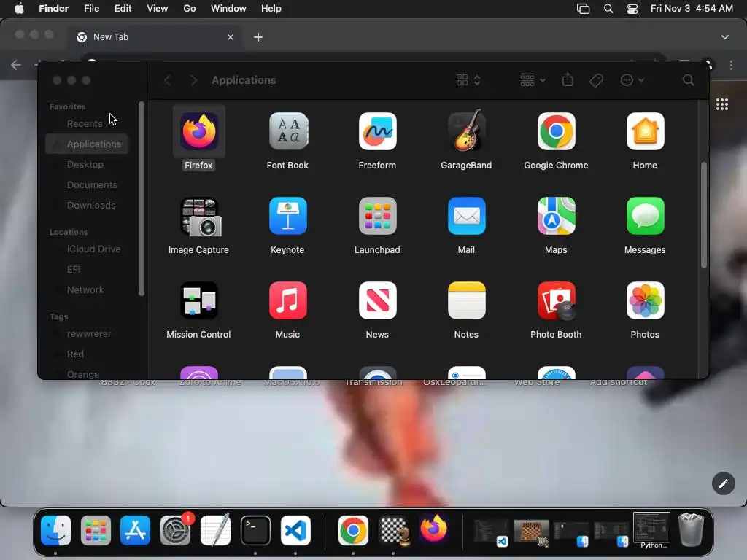
Task: Open Firefox from the Dock
Action: [434, 529]
